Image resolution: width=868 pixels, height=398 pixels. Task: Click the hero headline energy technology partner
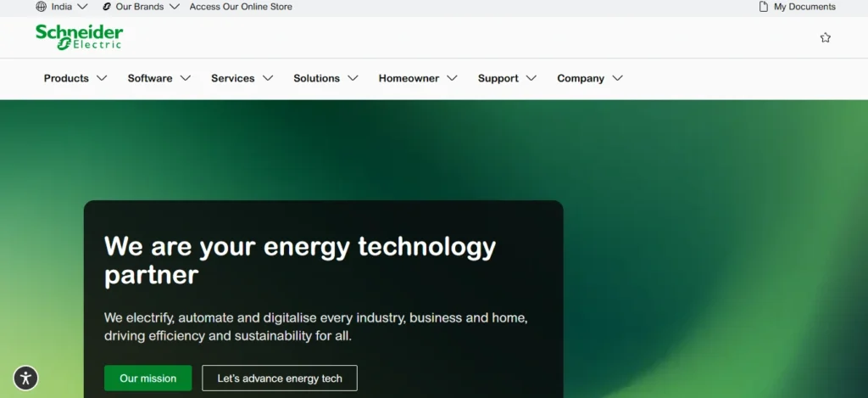pos(300,260)
